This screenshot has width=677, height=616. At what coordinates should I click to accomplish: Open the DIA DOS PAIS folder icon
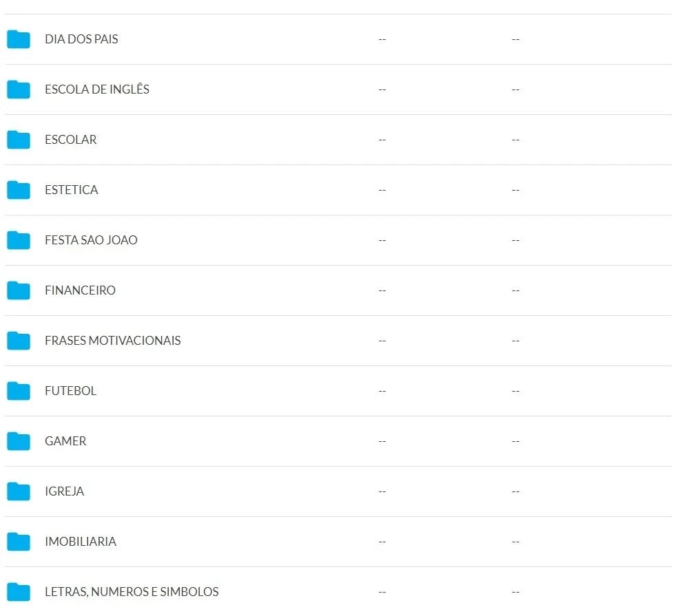click(x=19, y=39)
